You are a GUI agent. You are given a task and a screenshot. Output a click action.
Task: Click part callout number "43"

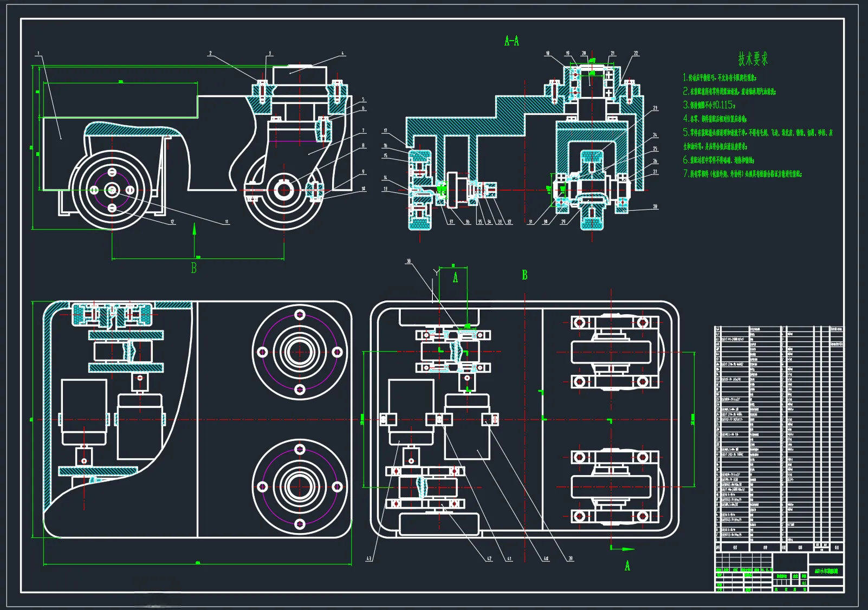pos(369,559)
